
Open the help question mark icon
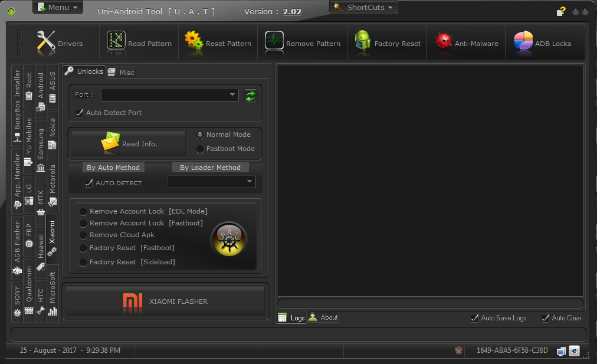coord(561,12)
